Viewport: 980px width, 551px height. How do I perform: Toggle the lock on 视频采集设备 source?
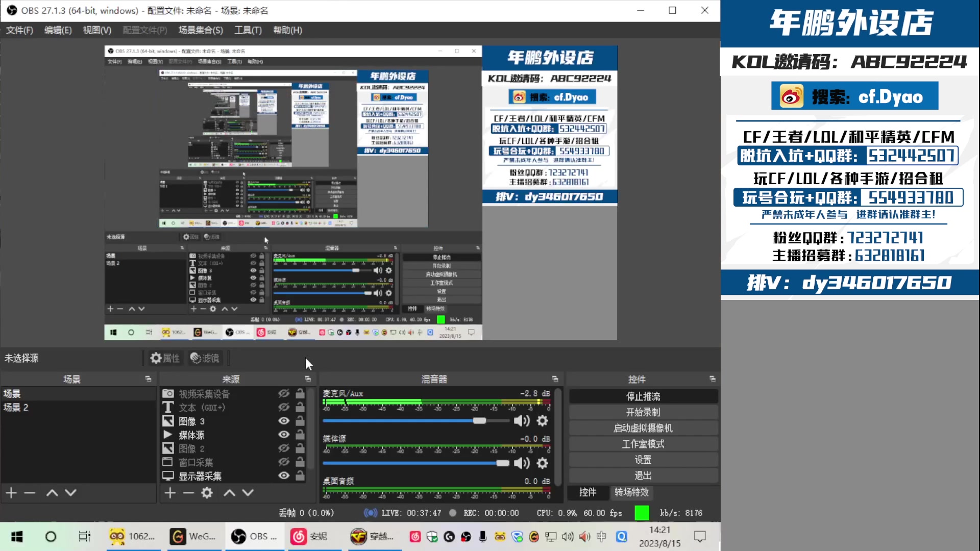tap(300, 393)
